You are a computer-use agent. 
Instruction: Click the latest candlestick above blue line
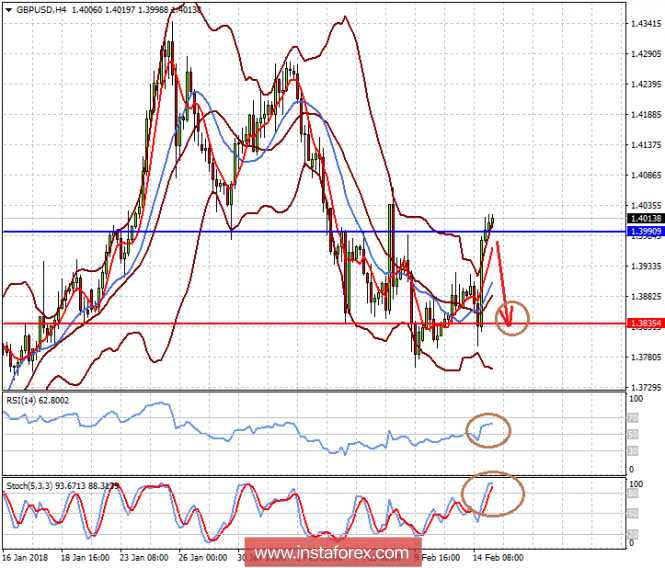tap(491, 222)
